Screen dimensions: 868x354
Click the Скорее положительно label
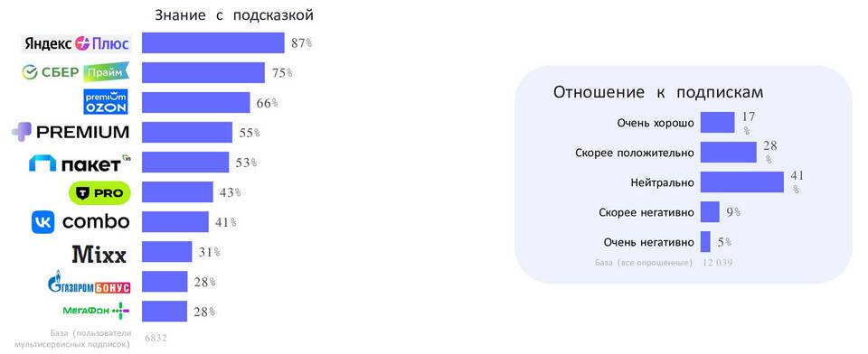coord(635,153)
